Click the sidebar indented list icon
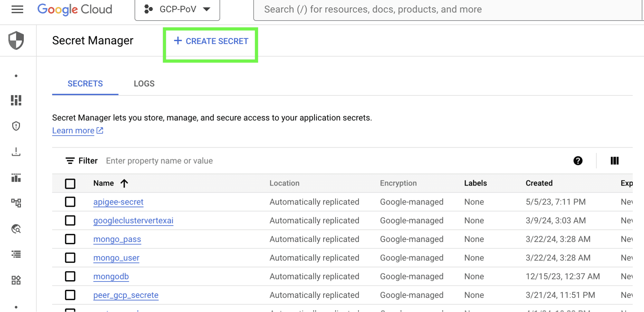644x312 pixels. tap(16, 254)
